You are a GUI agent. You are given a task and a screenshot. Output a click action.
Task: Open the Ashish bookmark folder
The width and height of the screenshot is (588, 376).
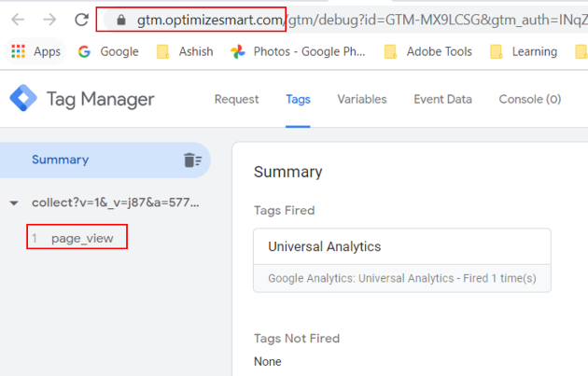click(x=185, y=52)
